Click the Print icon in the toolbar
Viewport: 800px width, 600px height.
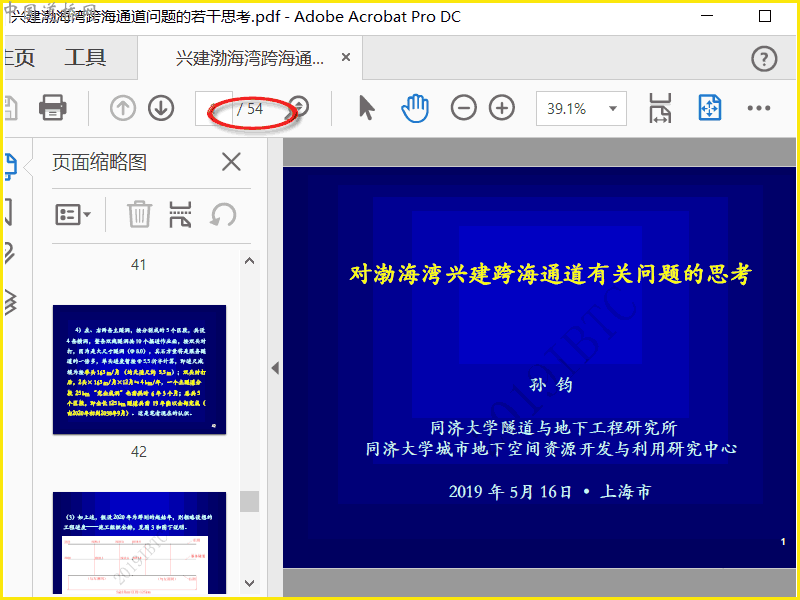[x=53, y=108]
